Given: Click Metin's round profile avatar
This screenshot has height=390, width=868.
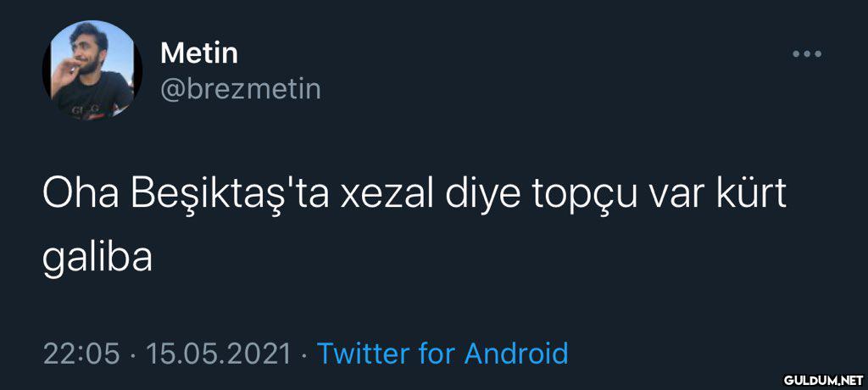Looking at the screenshot, I should click(x=92, y=70).
